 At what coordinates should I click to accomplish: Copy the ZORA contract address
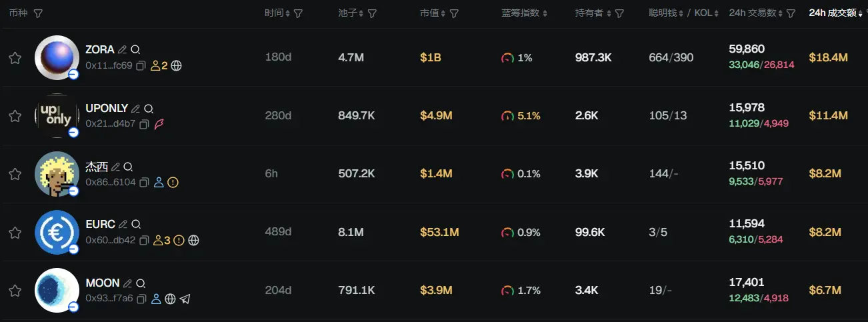(142, 66)
